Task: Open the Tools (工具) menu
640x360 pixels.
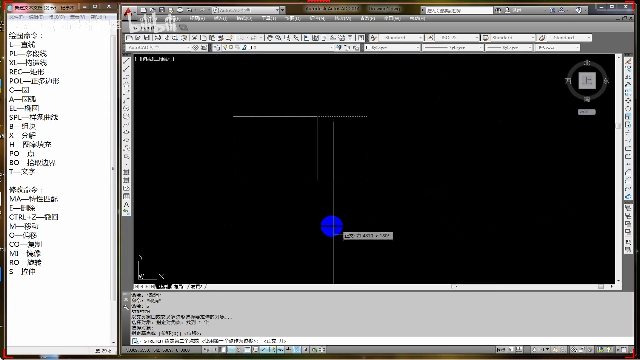Action: pyautogui.click(x=269, y=18)
